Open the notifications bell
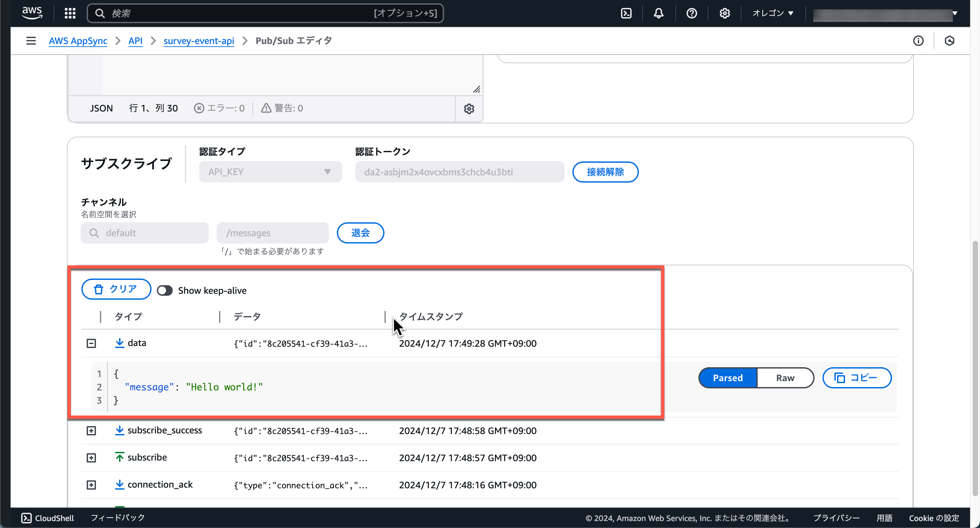 pyautogui.click(x=658, y=13)
